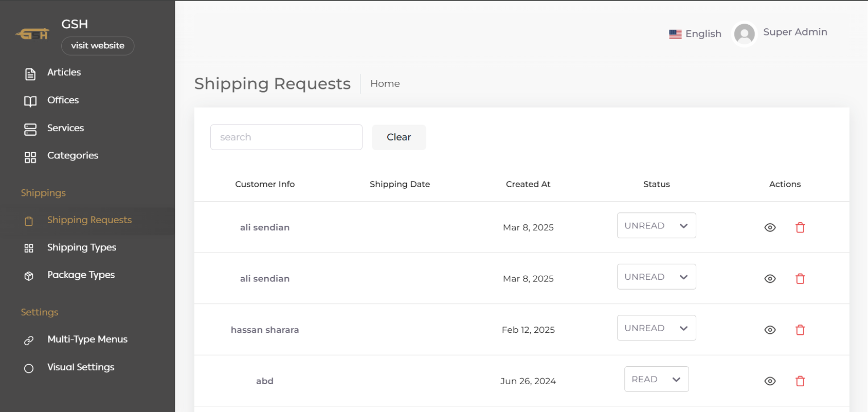
Task: Open the English language selector
Action: pyautogui.click(x=695, y=34)
